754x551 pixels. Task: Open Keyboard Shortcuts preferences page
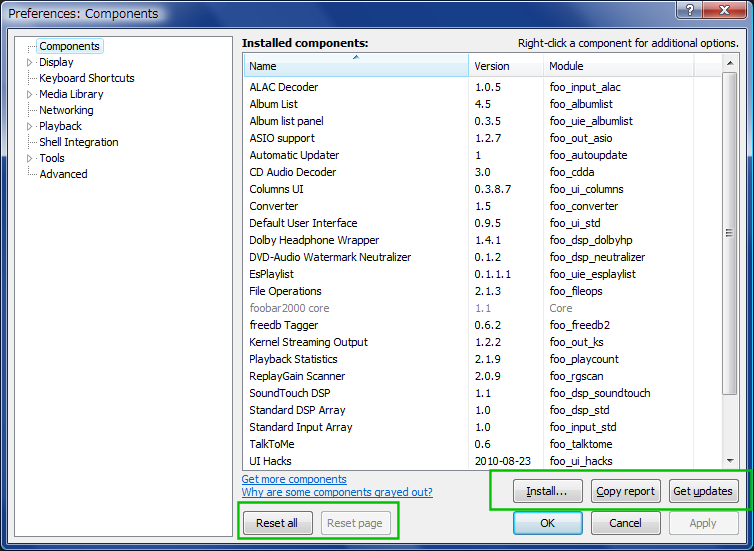point(87,78)
